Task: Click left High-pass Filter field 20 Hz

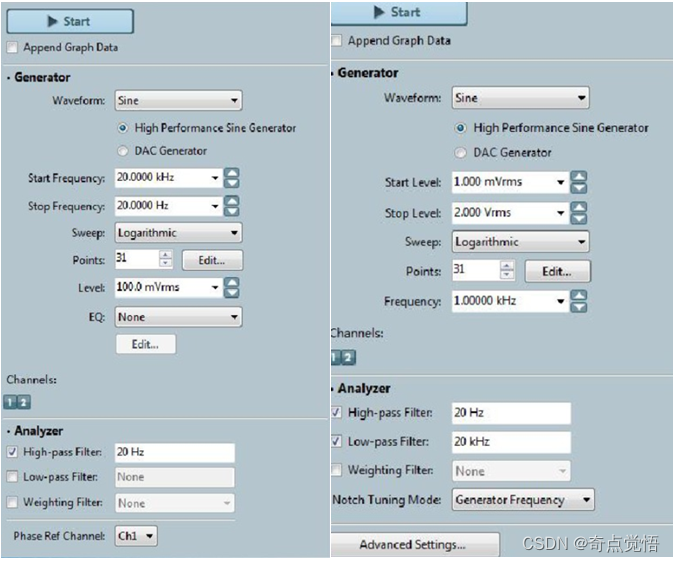Action: (175, 452)
